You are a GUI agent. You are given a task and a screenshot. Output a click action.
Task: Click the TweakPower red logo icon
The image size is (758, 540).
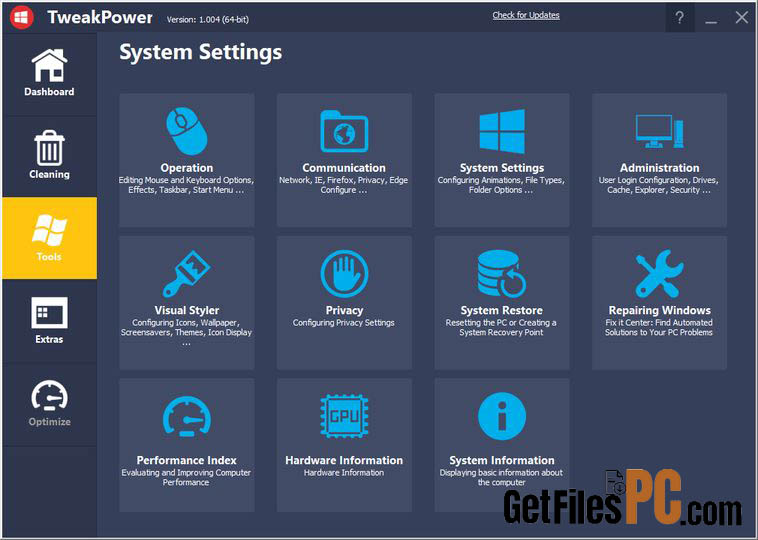pos(21,17)
